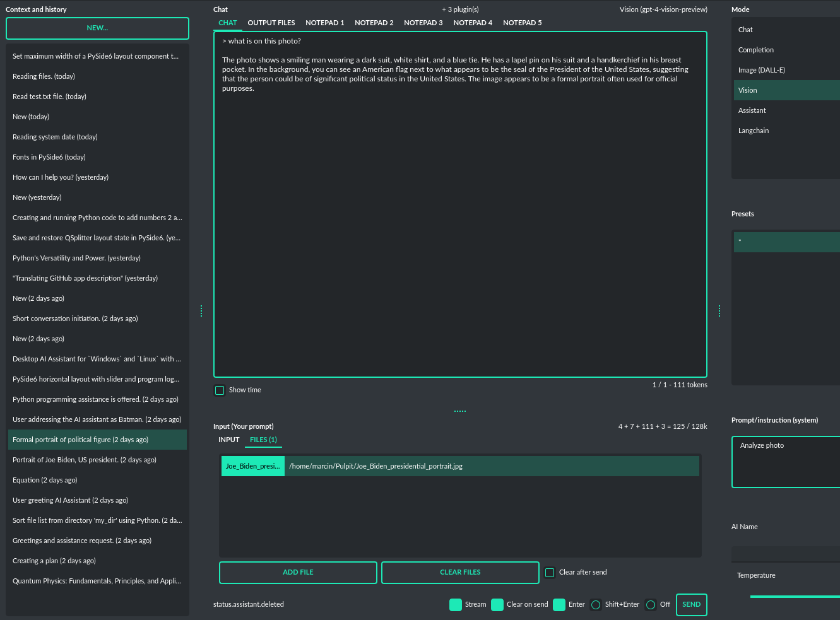This screenshot has height=620, width=840.
Task: Click the CLEAR FILES button
Action: (x=460, y=573)
